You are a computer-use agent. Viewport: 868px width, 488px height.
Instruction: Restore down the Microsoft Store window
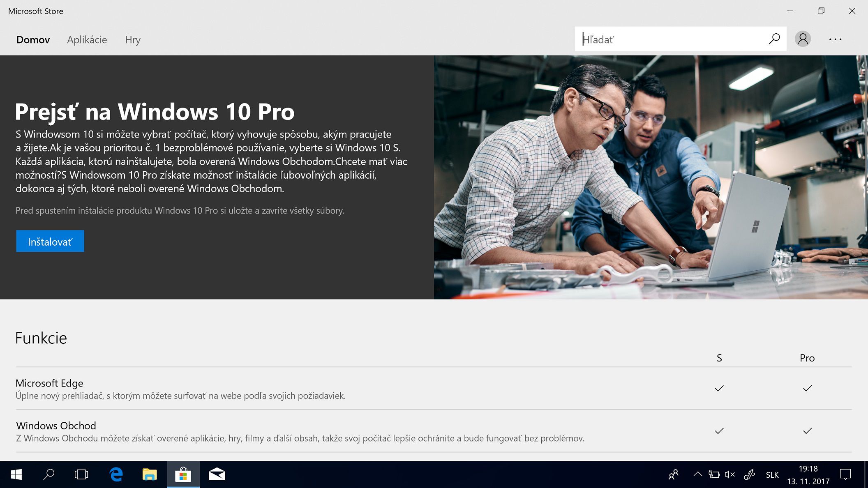[821, 11]
